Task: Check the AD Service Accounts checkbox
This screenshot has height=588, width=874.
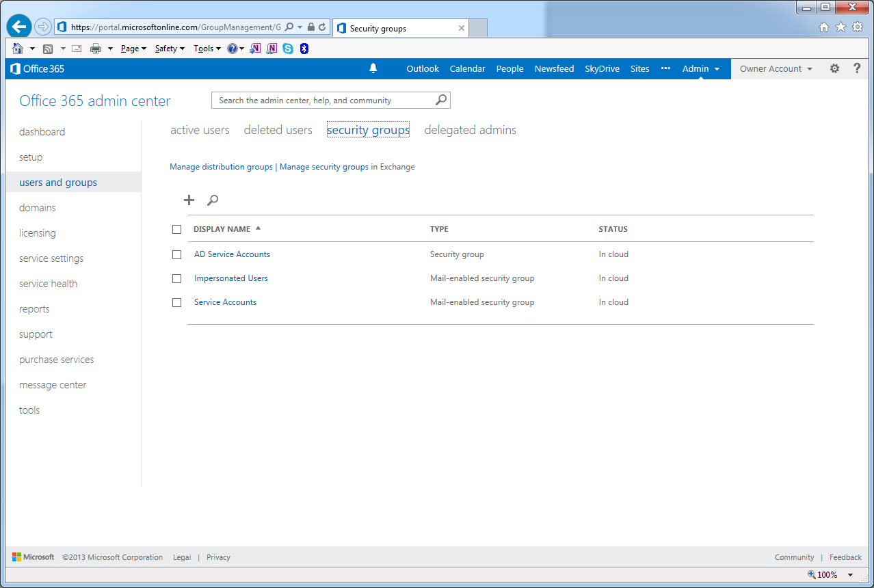Action: (x=177, y=254)
